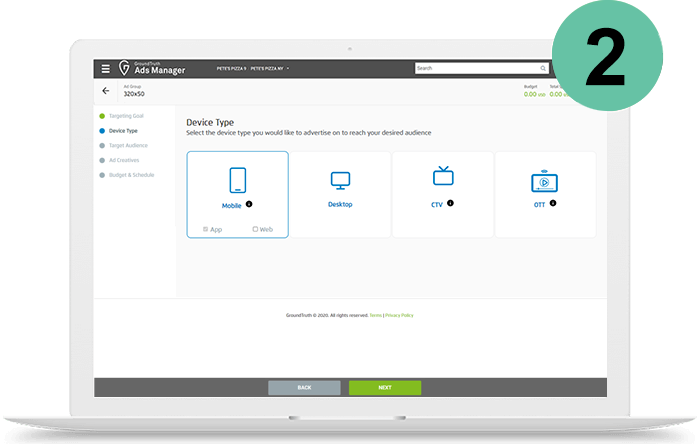Image resolution: width=700 pixels, height=444 pixels.
Task: Open the Terms link in footer
Action: (x=375, y=315)
